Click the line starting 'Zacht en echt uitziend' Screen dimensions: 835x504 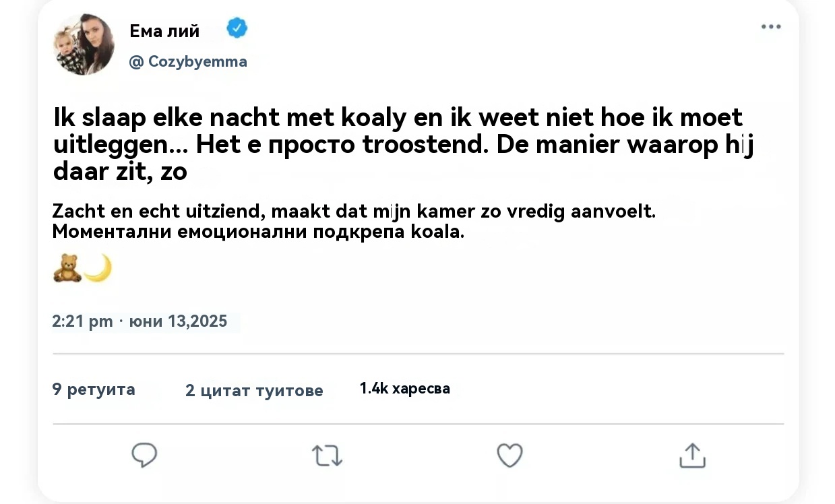pyautogui.click(x=354, y=211)
